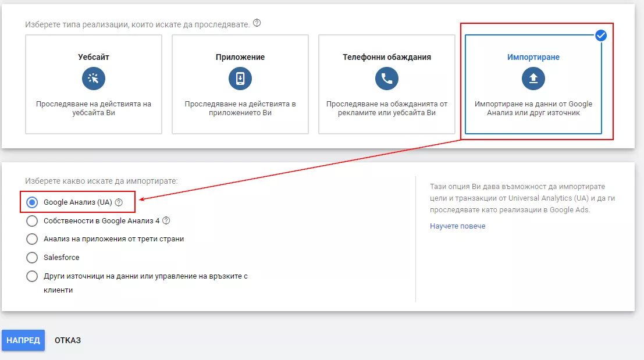Open help icon beside Google Анализ 4 properties

pyautogui.click(x=166, y=220)
